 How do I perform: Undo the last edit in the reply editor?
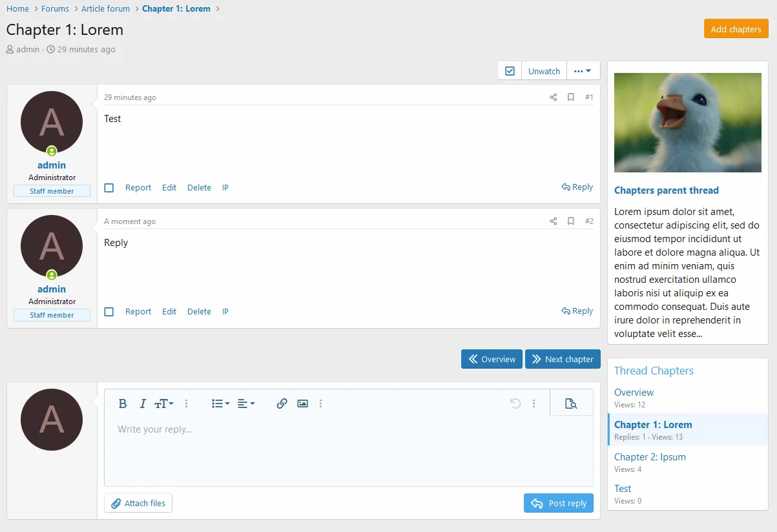coord(515,404)
